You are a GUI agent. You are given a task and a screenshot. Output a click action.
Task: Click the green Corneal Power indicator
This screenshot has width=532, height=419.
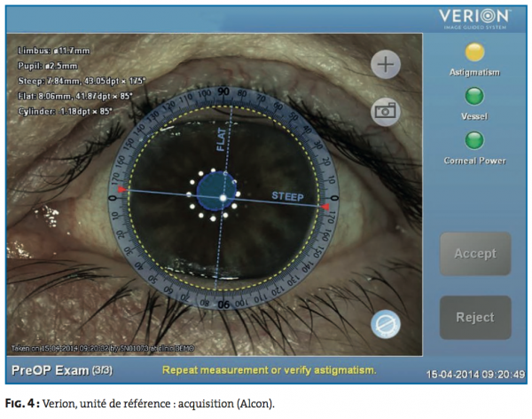click(x=475, y=139)
